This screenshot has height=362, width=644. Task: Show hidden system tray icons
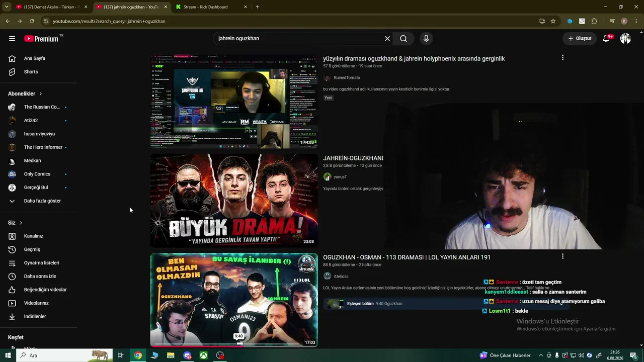[x=541, y=355]
